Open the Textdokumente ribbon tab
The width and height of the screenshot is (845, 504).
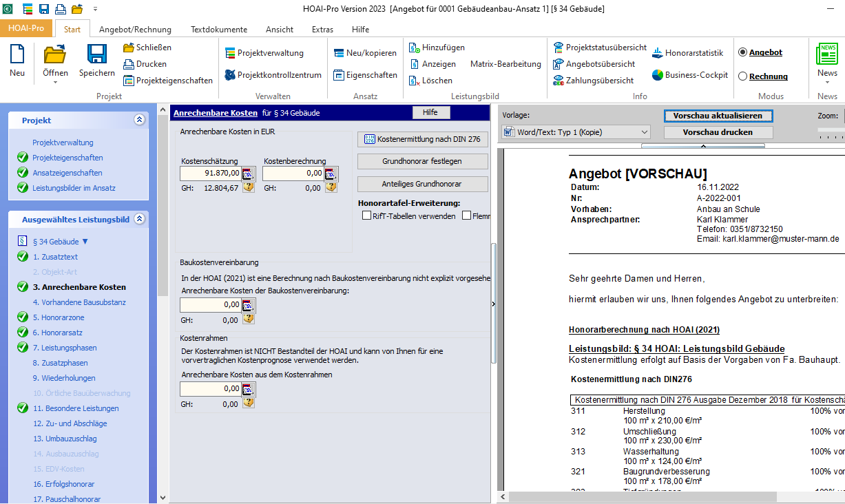click(x=219, y=30)
